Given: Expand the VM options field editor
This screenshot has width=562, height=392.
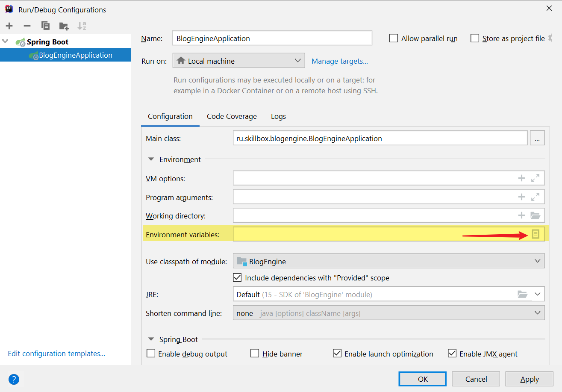Looking at the screenshot, I should coord(535,178).
